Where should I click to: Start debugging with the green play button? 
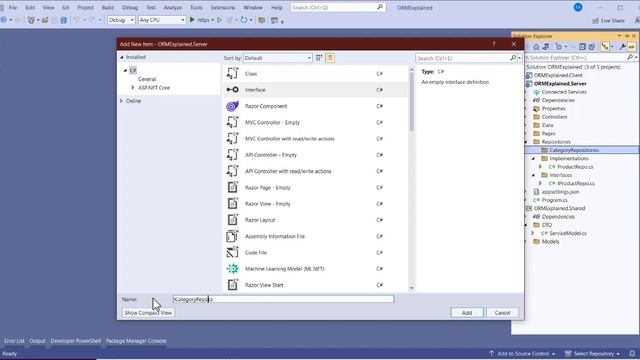tap(192, 20)
